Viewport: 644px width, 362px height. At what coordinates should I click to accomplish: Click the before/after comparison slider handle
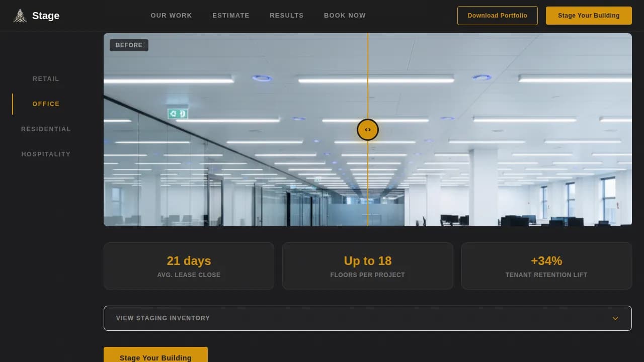tap(368, 130)
